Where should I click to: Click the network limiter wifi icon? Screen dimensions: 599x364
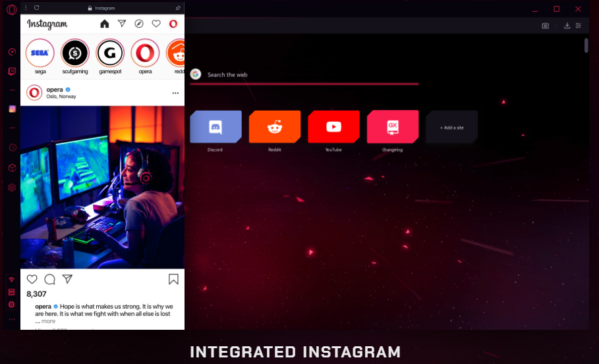coord(12,280)
